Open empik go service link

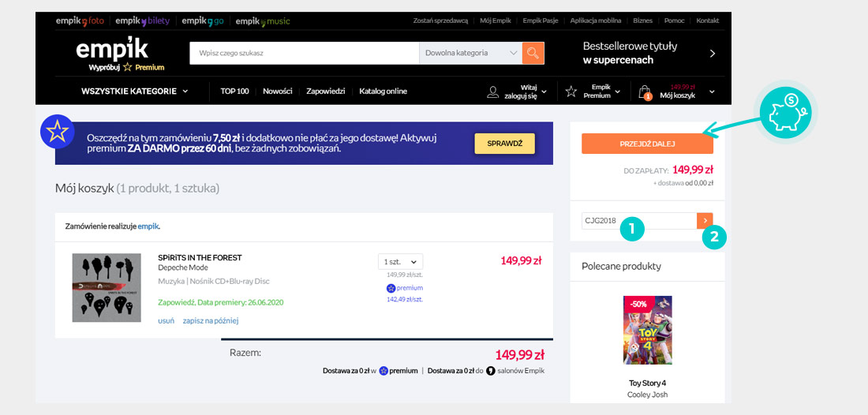pyautogui.click(x=203, y=21)
